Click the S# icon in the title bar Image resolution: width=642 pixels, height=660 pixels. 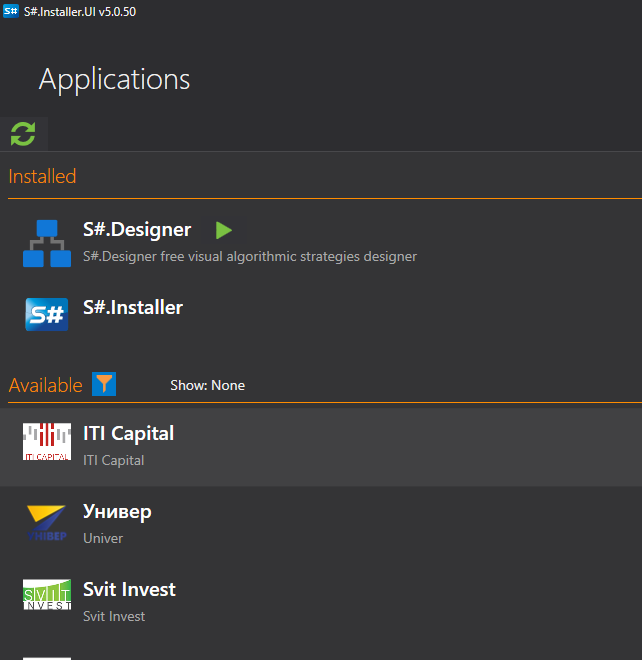[x=11, y=10]
